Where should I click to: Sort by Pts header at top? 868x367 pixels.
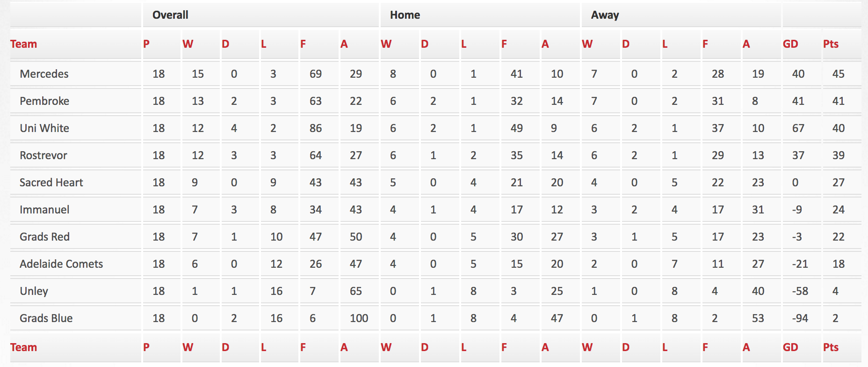831,44
